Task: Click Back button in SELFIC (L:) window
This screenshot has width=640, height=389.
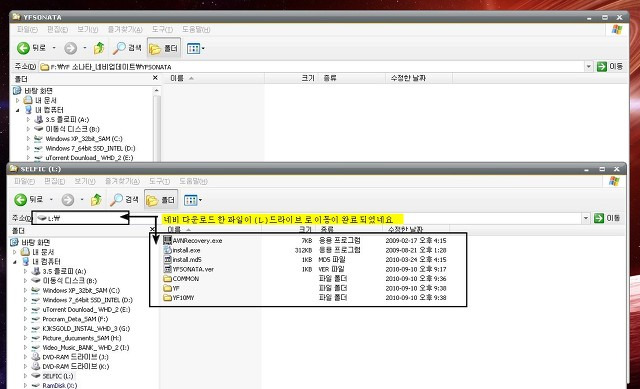Action: tap(29, 200)
